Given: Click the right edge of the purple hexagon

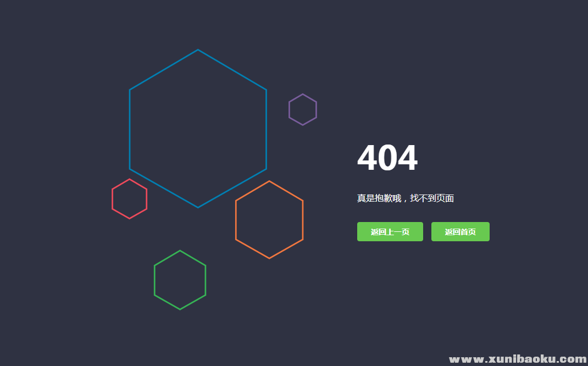Looking at the screenshot, I should click(317, 109).
